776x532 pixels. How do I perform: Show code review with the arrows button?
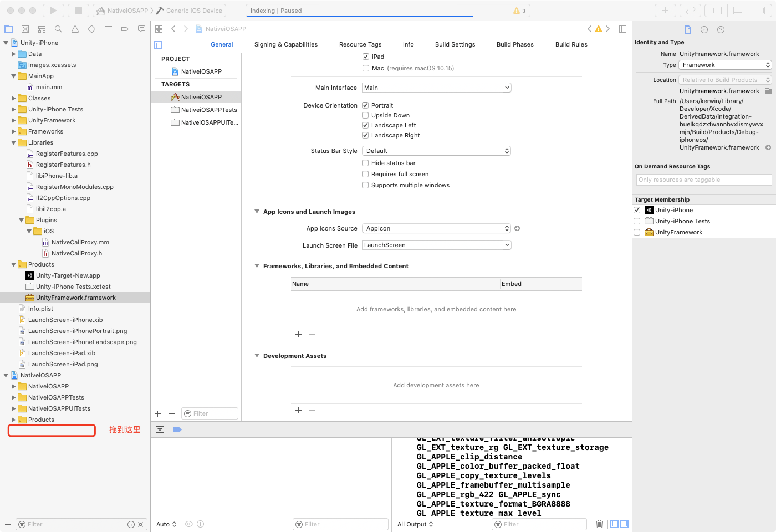point(691,11)
